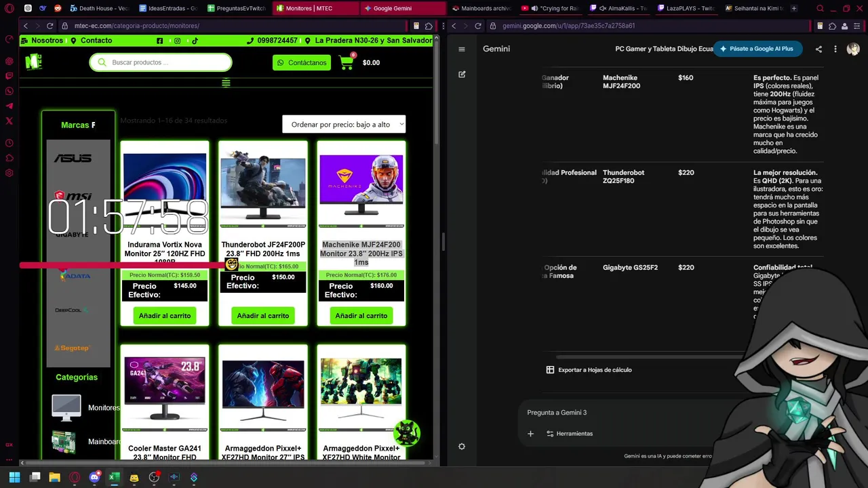Switch to PreguntasEvTwitch tab
Screen dimensions: 868x488
[237, 8]
